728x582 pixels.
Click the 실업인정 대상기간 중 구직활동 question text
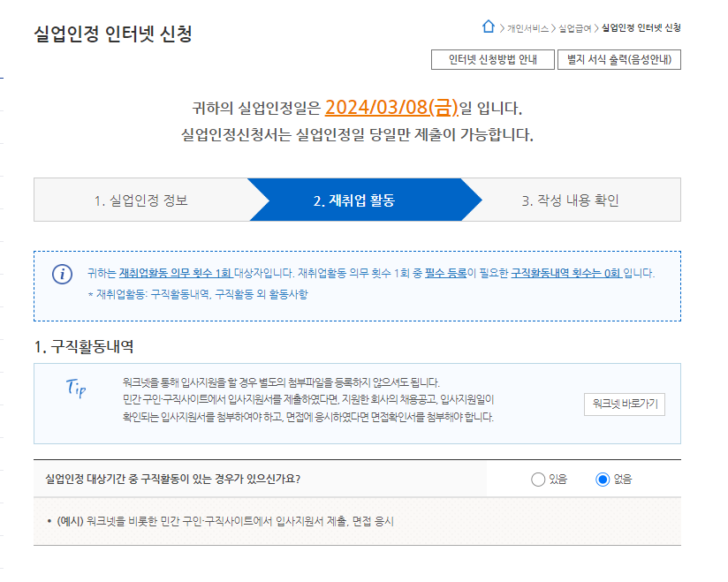[x=172, y=479]
